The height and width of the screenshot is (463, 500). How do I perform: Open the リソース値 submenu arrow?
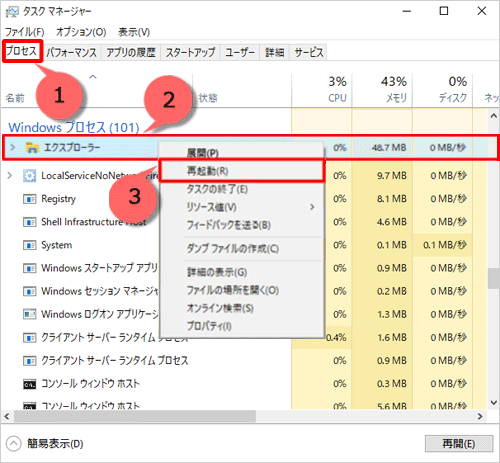pos(312,207)
